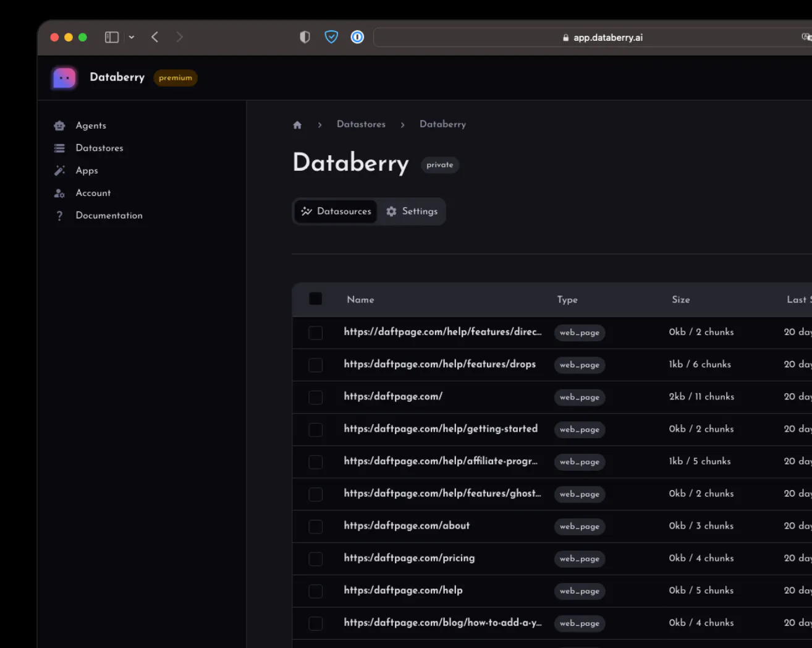Click the Databerry brand name in header

coord(117,77)
